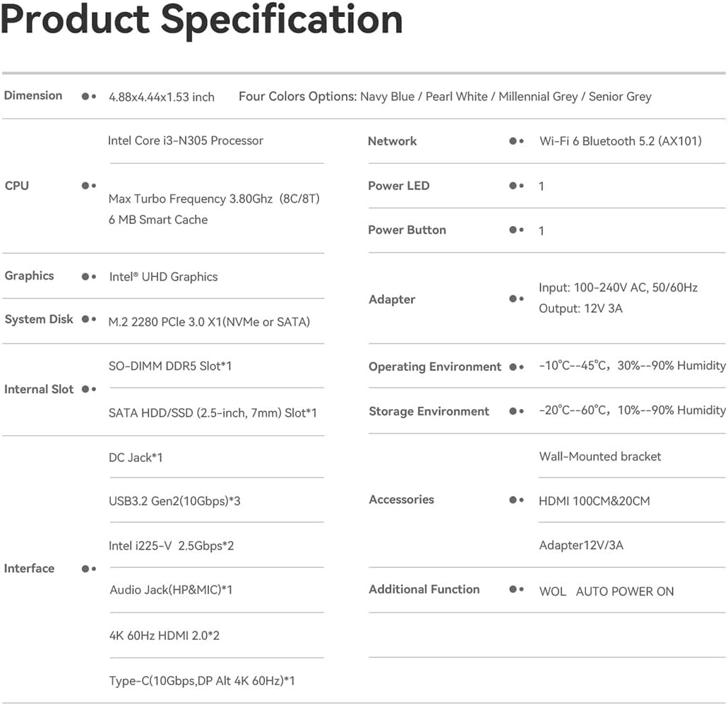The height and width of the screenshot is (705, 728).
Task: Select the Wall-Mounted bracket accessory text
Action: tap(600, 456)
